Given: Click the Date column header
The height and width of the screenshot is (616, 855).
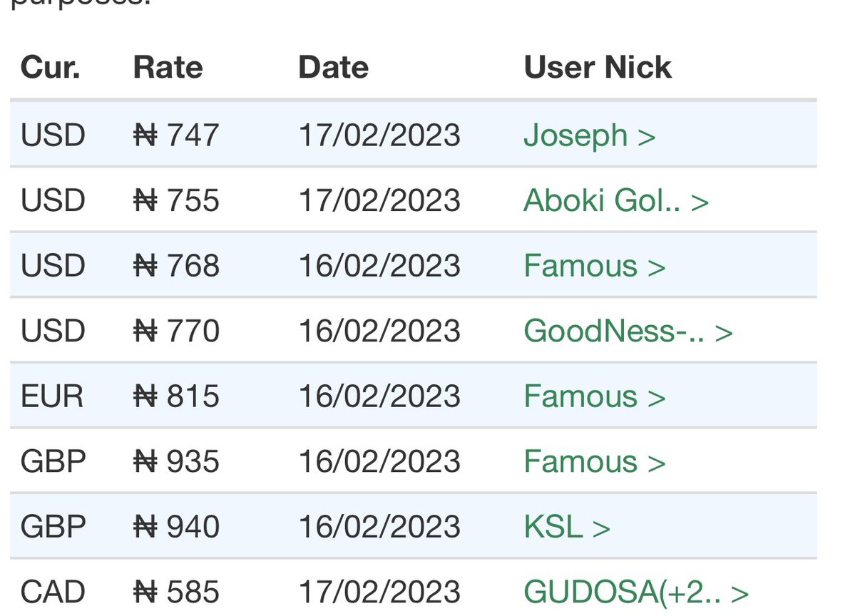Looking at the screenshot, I should [333, 68].
